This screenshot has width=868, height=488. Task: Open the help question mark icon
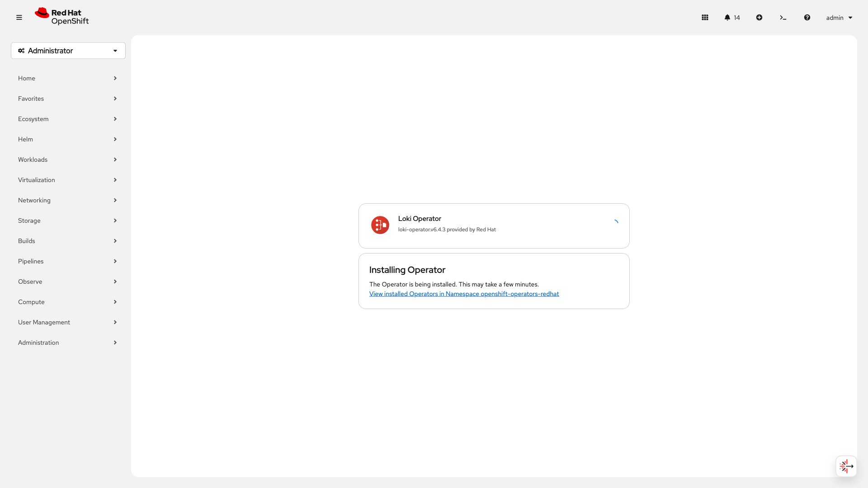click(x=807, y=18)
